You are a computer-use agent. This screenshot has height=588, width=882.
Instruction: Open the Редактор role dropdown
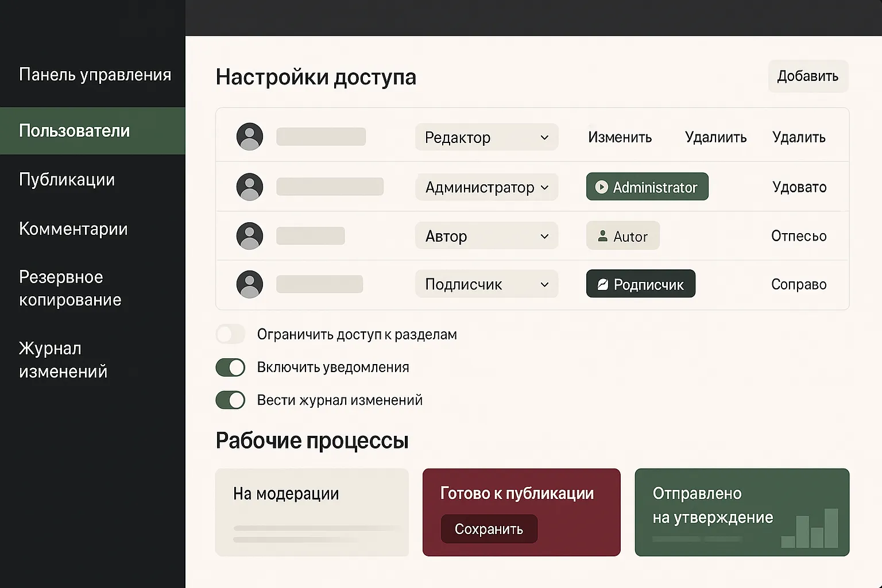click(x=486, y=137)
